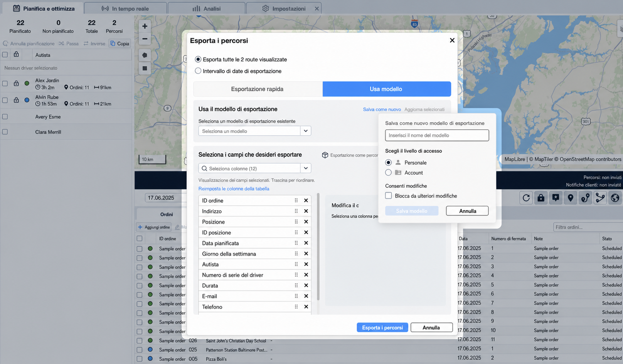The height and width of the screenshot is (364, 623).
Task: Switch to 'In tempo reale' tab
Action: click(x=125, y=8)
